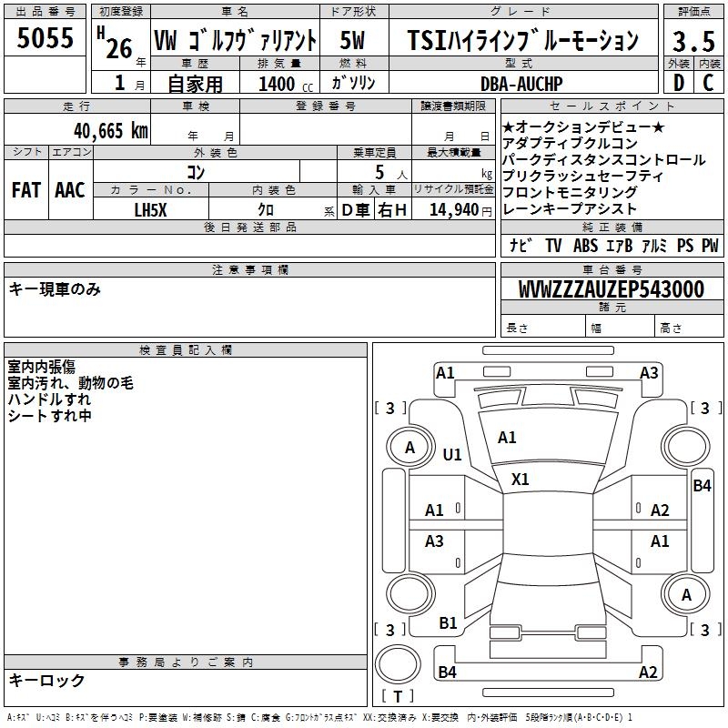The image size is (728, 728).
Task: Click exterior rating D
Action: click(x=679, y=83)
